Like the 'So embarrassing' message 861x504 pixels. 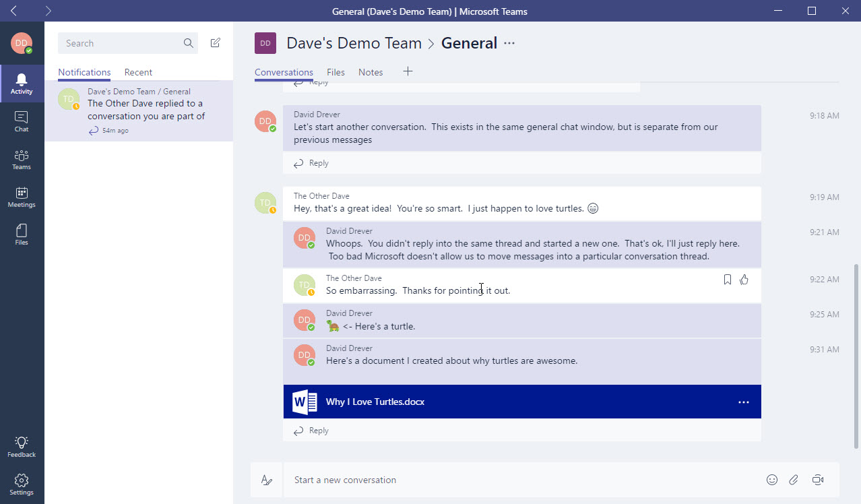click(744, 280)
